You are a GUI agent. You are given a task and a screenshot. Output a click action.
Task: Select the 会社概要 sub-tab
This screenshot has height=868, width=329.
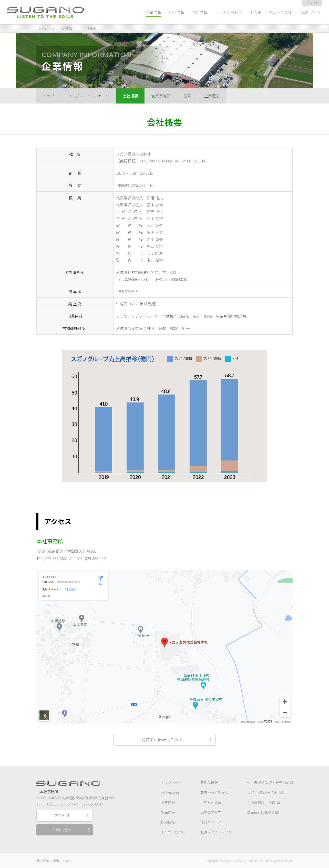[130, 96]
